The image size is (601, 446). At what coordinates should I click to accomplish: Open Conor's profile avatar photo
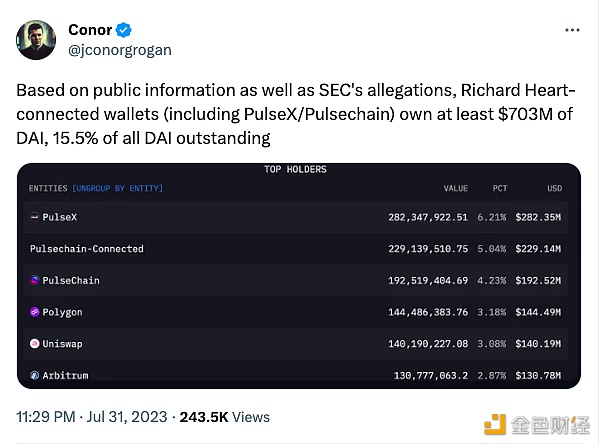click(36, 40)
